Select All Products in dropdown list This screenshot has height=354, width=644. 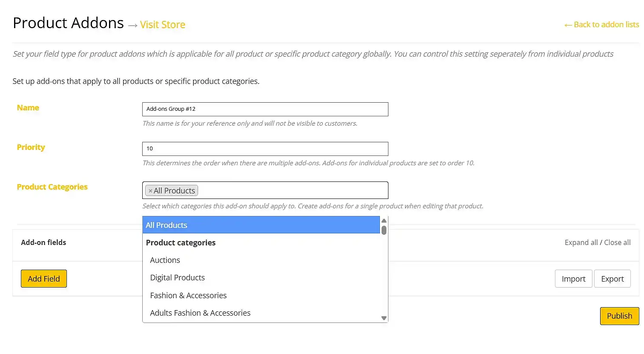tap(261, 225)
